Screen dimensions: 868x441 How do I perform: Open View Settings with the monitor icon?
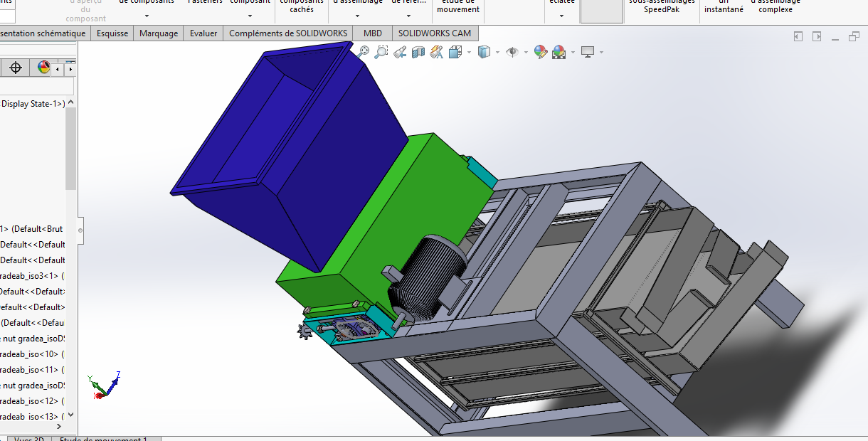588,51
